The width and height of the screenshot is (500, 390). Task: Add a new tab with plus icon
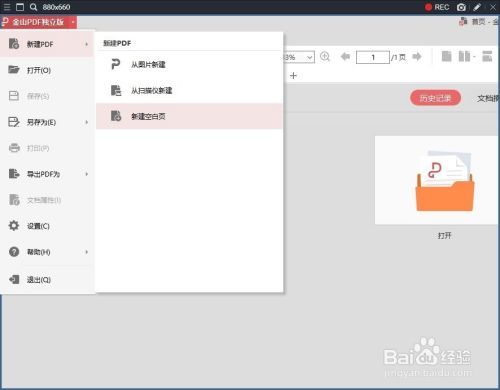[293, 76]
